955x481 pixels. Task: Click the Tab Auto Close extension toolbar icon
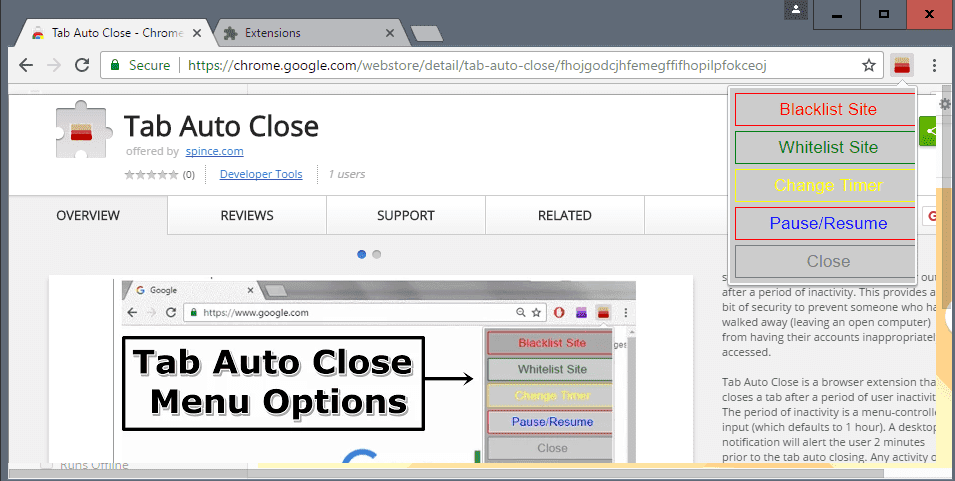[902, 65]
